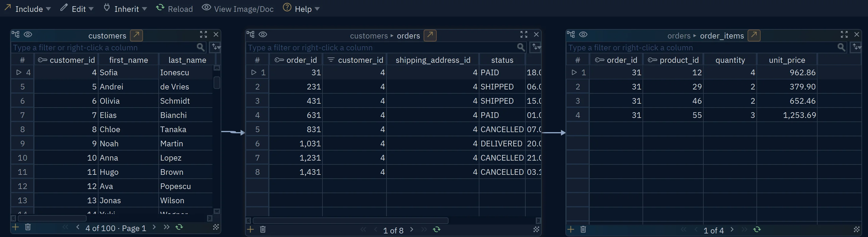This screenshot has height=237, width=868.
Task: Open the Include dropdown menu
Action: (x=28, y=8)
